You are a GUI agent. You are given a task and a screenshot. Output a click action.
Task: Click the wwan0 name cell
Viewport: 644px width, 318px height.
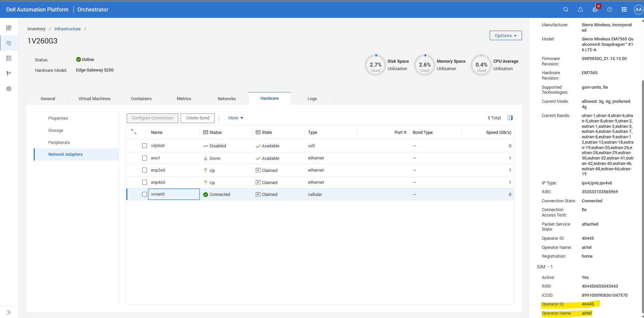click(x=174, y=194)
